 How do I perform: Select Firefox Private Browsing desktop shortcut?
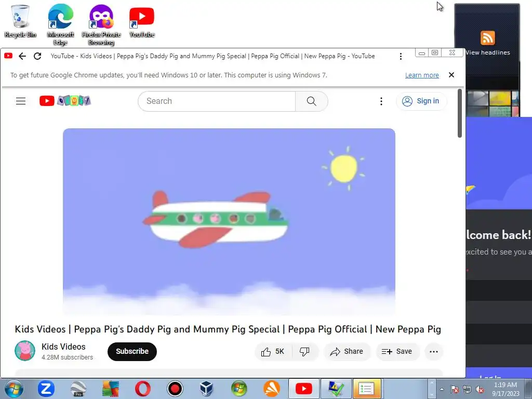pyautogui.click(x=101, y=24)
